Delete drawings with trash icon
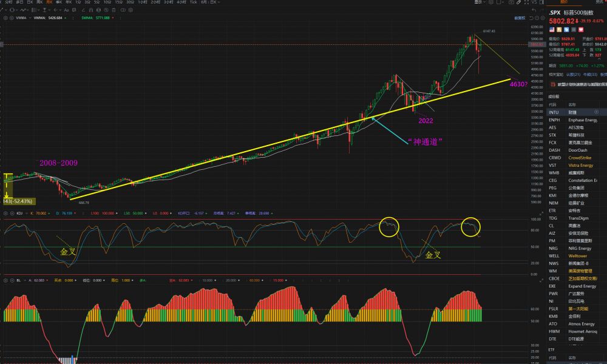This screenshot has width=607, height=364. (x=114, y=10)
